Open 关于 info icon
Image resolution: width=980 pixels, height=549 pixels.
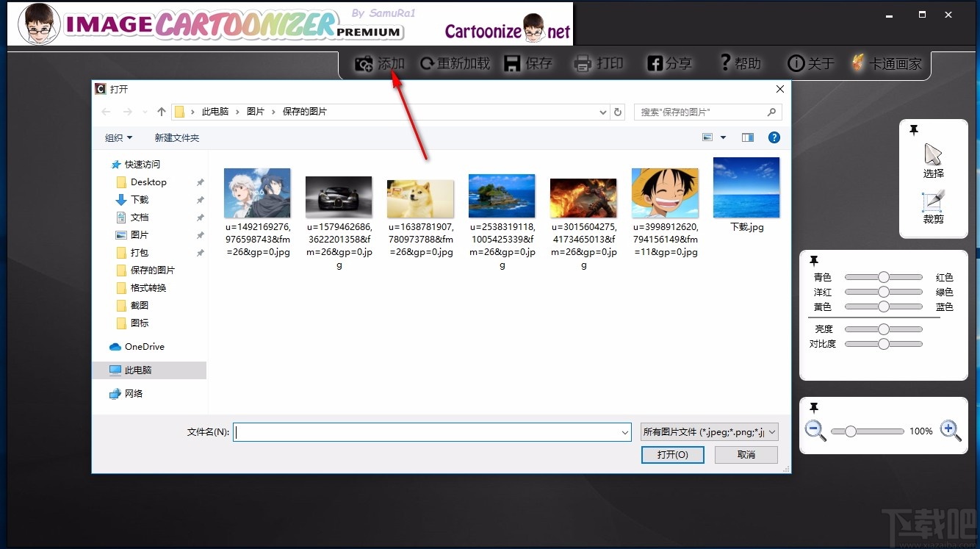(796, 64)
